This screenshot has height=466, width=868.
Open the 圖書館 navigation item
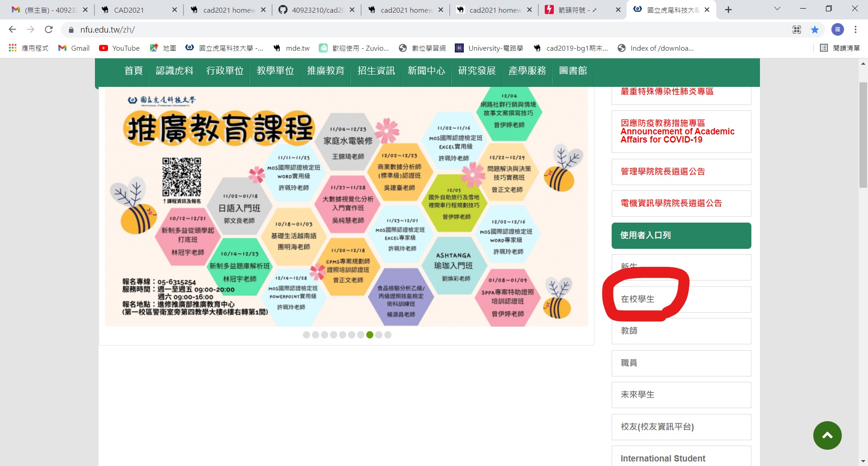tap(573, 71)
